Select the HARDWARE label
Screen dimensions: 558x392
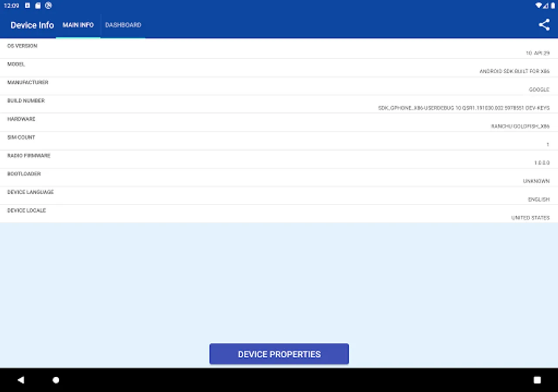tap(21, 119)
